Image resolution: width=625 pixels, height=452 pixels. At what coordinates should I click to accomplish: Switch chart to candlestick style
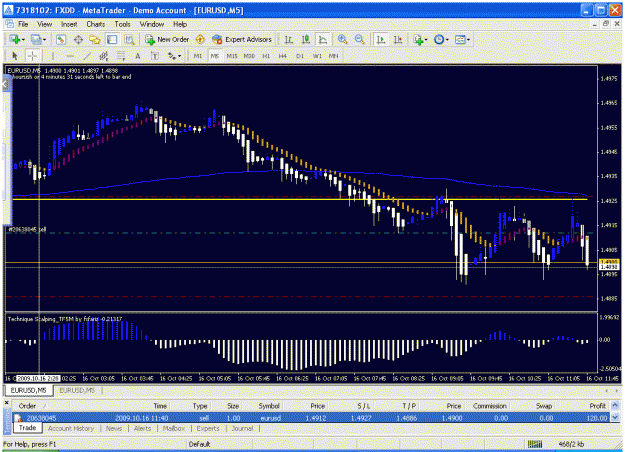[x=306, y=39]
